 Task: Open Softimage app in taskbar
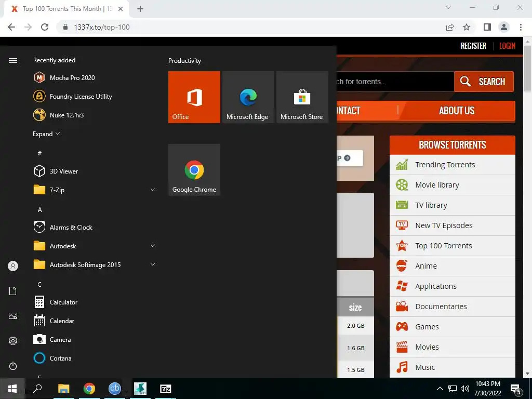click(x=140, y=389)
